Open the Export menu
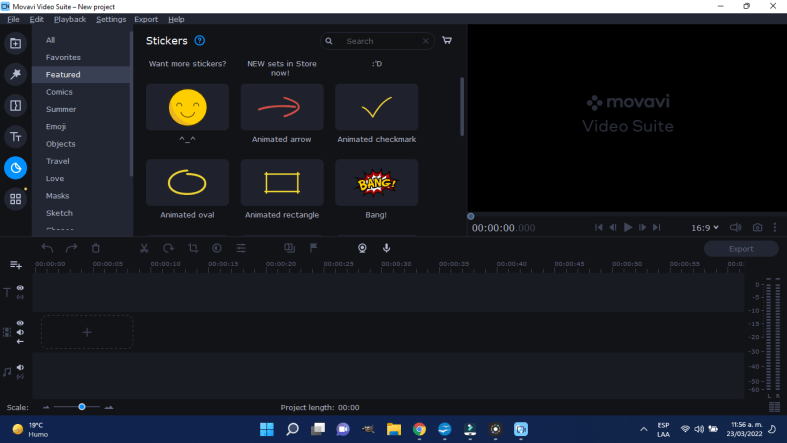Viewport: 787px width, 443px height. 146,19
